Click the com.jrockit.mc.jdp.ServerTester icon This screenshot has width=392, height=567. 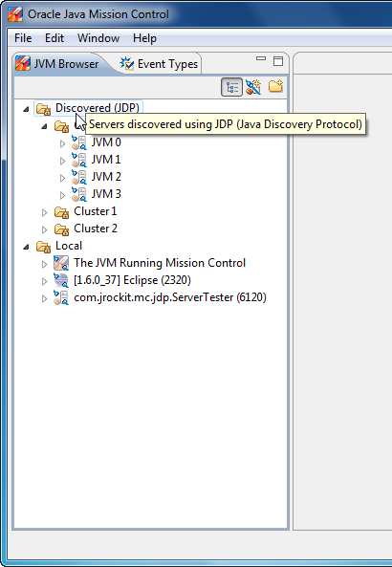click(61, 297)
